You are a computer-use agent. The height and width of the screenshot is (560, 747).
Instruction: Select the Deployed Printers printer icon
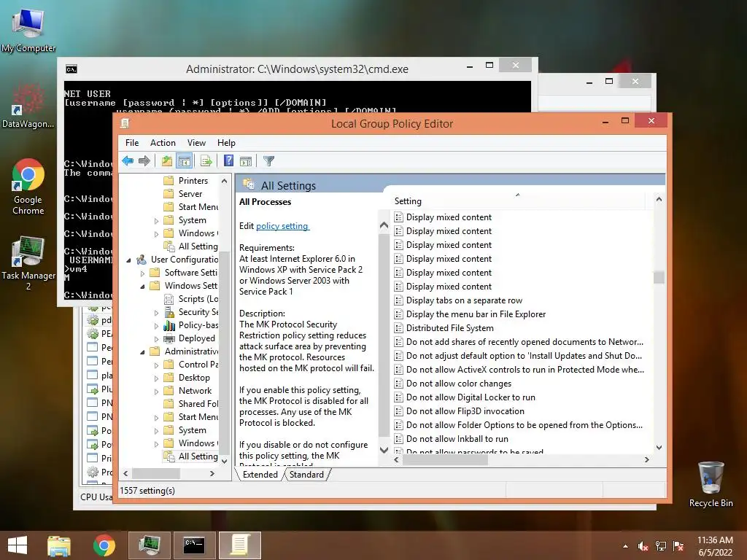tap(169, 338)
